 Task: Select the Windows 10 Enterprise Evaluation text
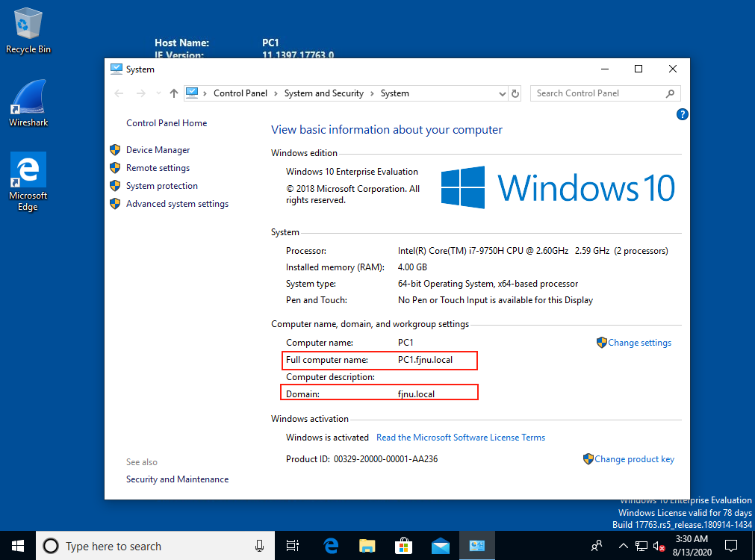(352, 172)
